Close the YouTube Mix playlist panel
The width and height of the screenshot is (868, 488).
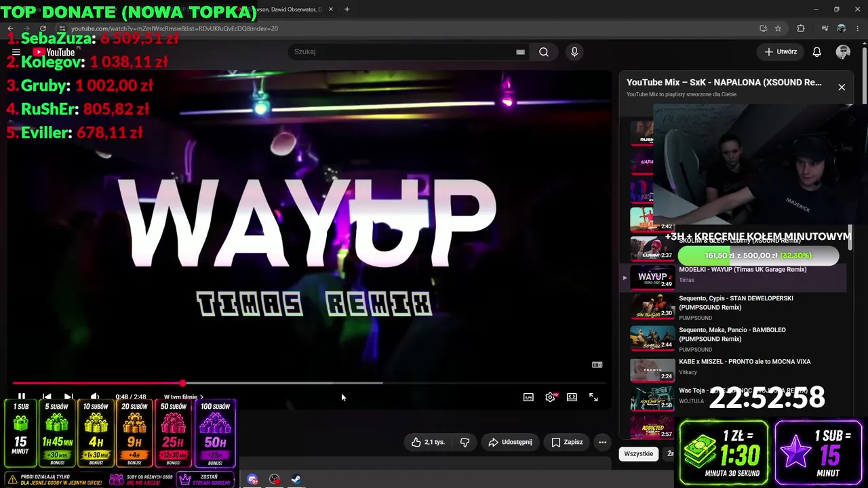pyautogui.click(x=842, y=87)
